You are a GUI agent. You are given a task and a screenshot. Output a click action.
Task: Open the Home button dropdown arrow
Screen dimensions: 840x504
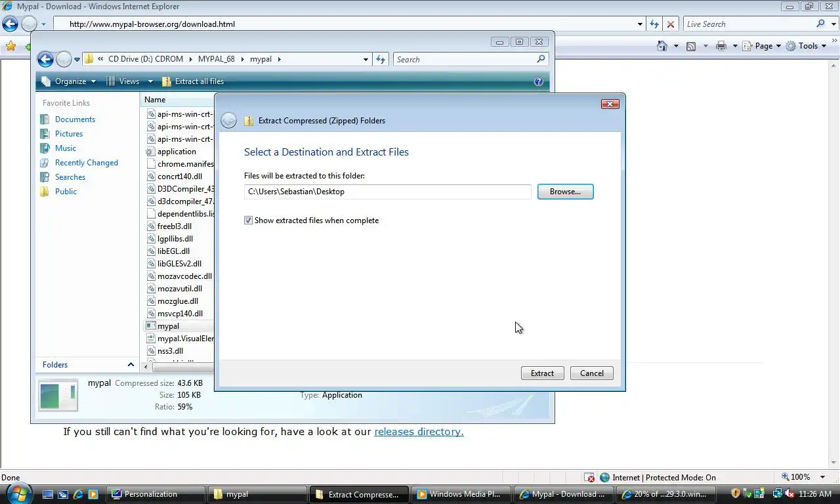[676, 46]
